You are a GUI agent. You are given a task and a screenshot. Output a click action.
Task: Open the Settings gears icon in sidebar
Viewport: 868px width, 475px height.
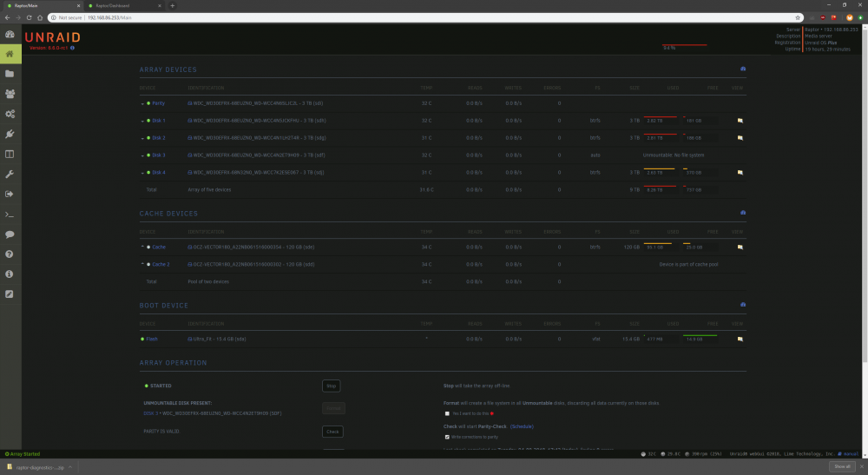point(10,114)
